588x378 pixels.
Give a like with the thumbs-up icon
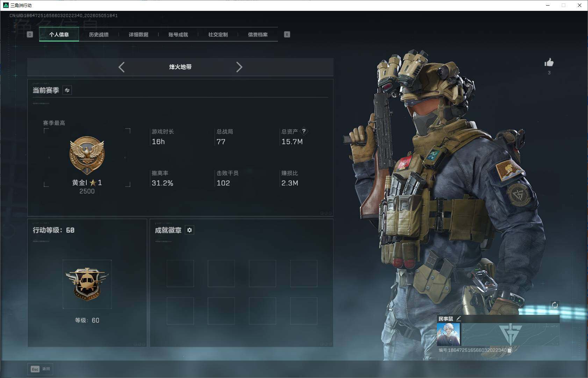pos(549,63)
